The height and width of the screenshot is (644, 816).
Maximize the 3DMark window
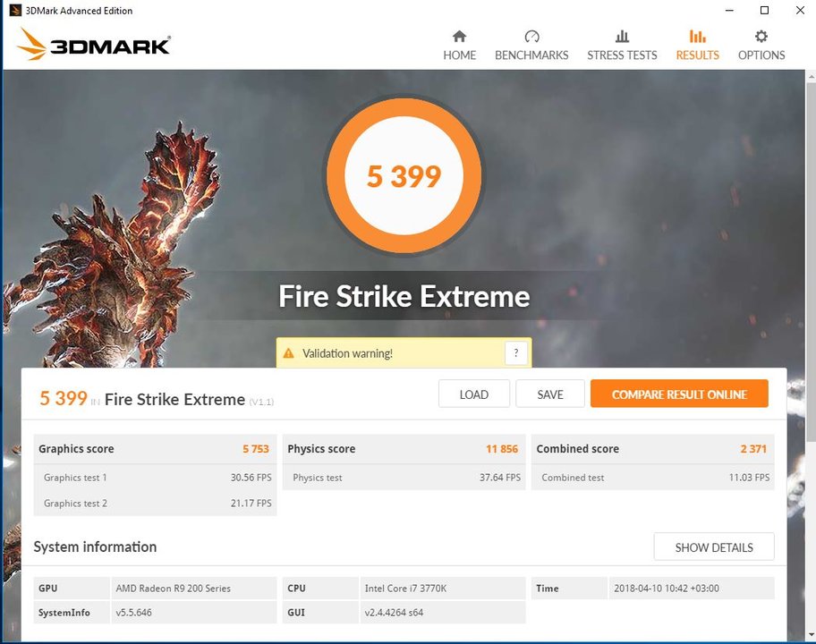tap(764, 11)
